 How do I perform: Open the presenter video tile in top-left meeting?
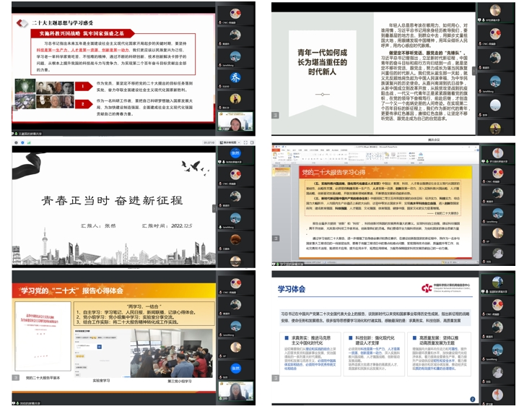235,122
